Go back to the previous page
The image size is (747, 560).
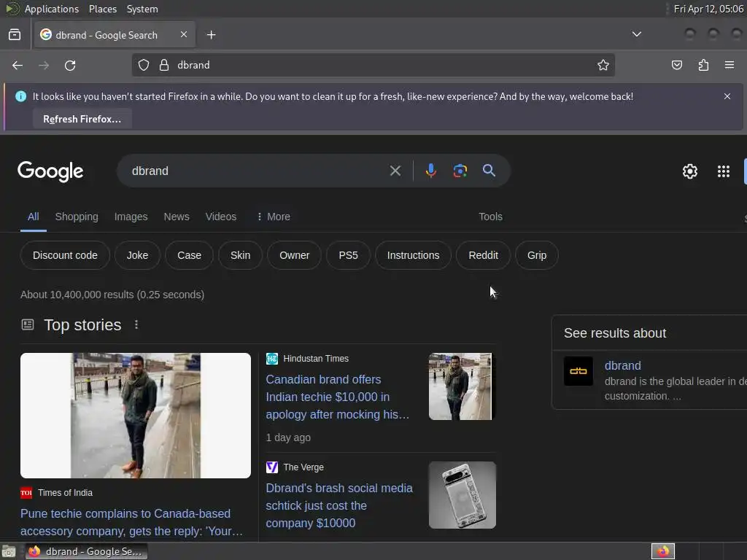[18, 65]
